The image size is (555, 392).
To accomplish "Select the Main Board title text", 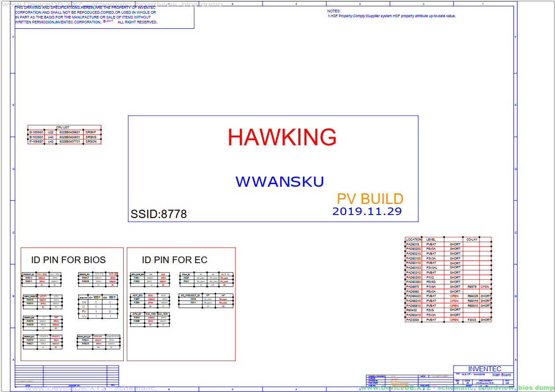I will point(502,375).
